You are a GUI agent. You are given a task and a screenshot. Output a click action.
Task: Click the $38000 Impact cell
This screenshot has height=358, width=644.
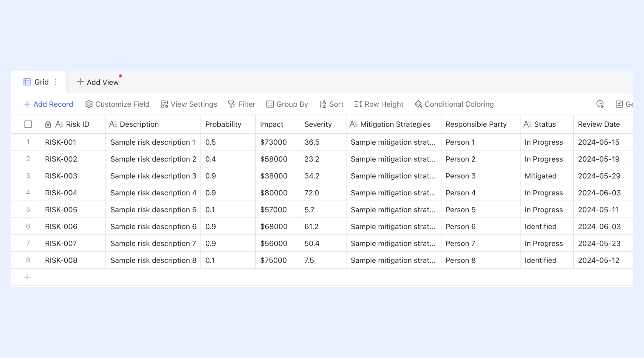click(x=278, y=176)
